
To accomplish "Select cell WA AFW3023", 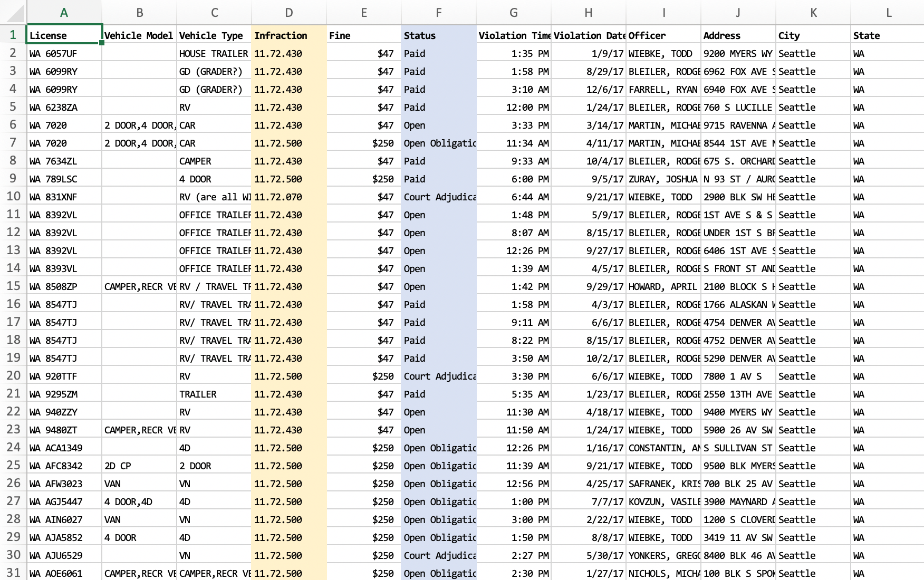I will [x=64, y=484].
